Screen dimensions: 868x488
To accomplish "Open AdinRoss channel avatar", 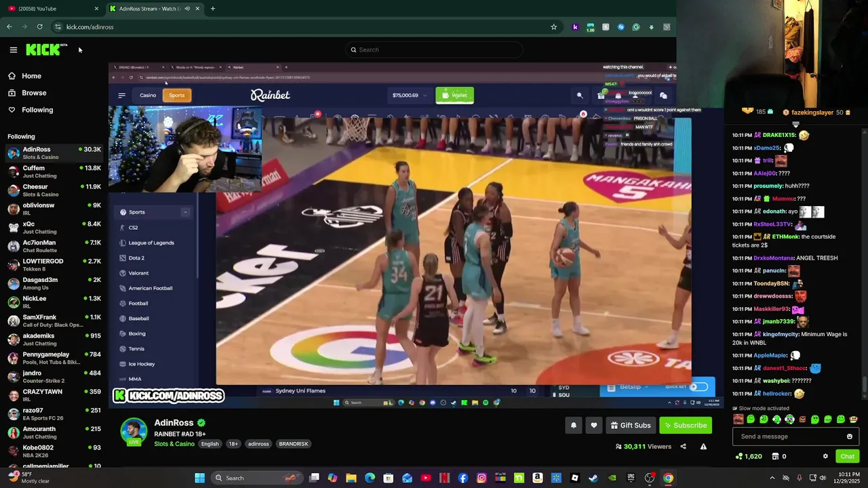I will 134,432.
